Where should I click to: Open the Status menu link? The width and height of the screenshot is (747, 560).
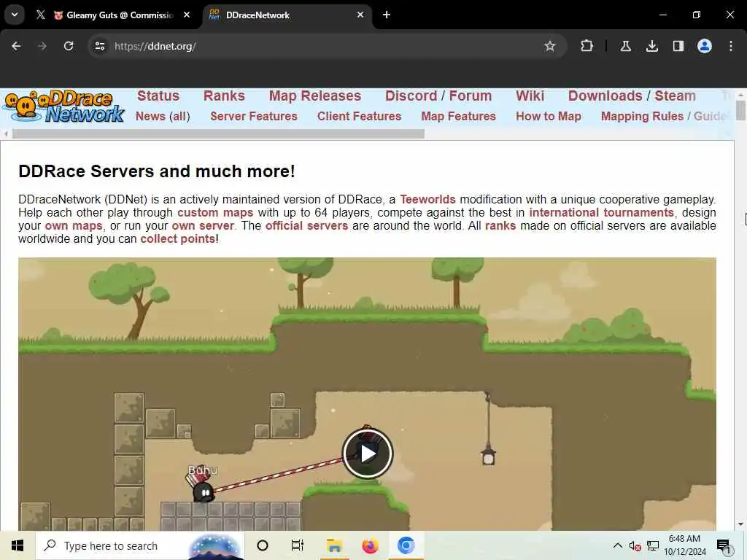158,96
